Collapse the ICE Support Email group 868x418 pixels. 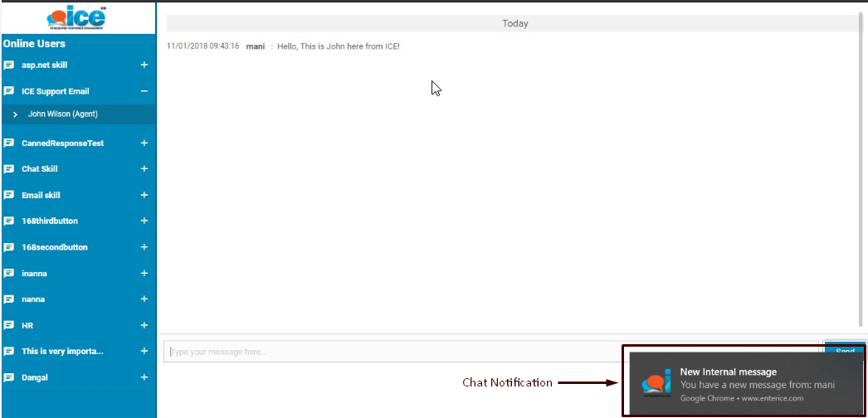point(144,91)
